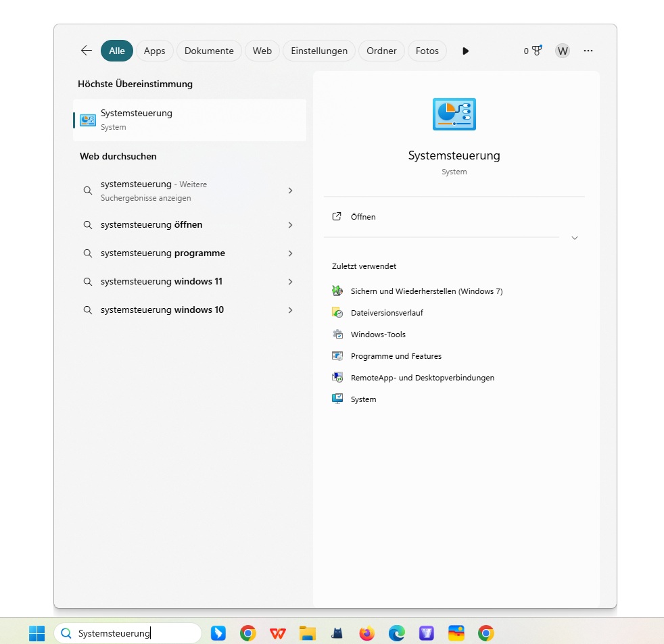The width and height of the screenshot is (664, 644).
Task: Select 'systemsteuerung öffnen' web suggestion
Action: point(190,224)
